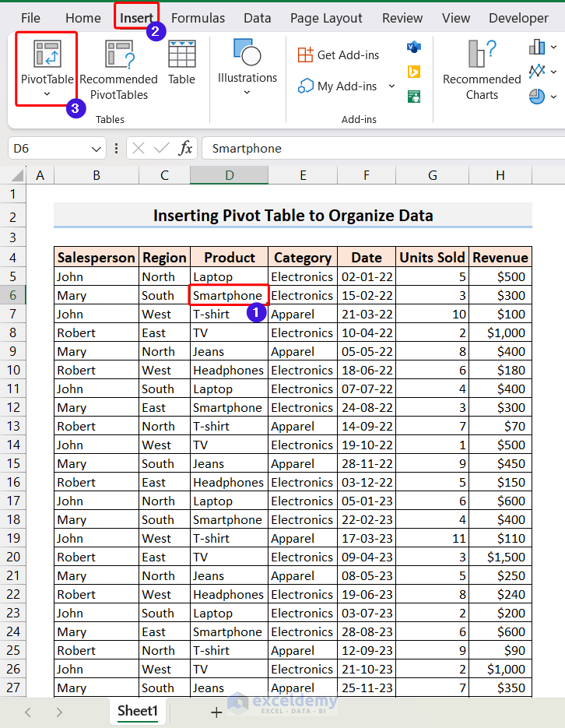Click the People Graph add-in icon

(414, 97)
